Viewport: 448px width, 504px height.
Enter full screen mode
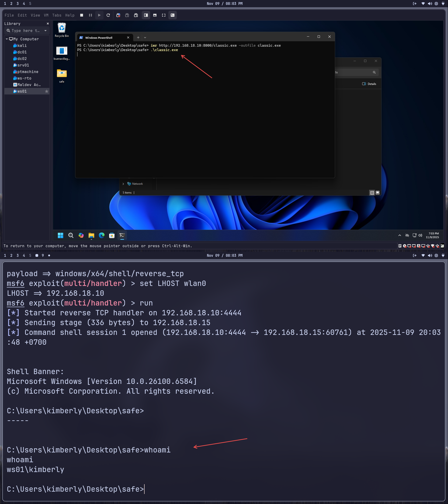point(164,15)
